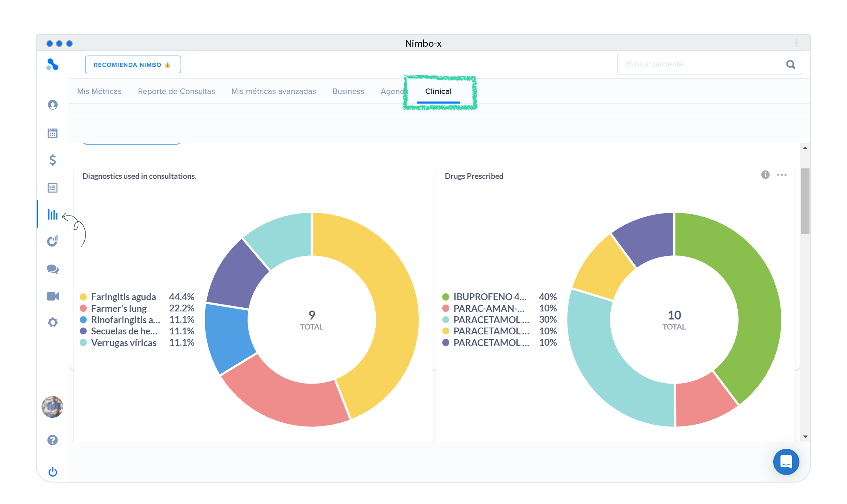Click the Recomienda Nimbo button
The image size is (847, 504).
(x=133, y=64)
